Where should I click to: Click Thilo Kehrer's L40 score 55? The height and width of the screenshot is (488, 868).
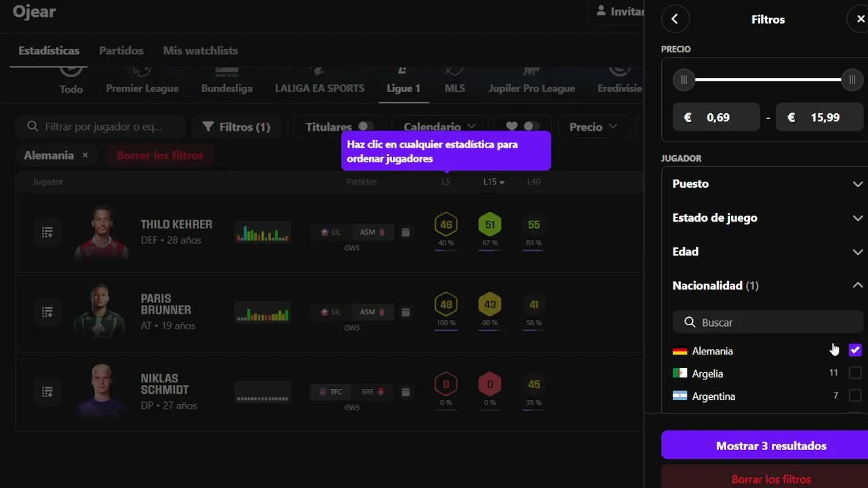(534, 224)
